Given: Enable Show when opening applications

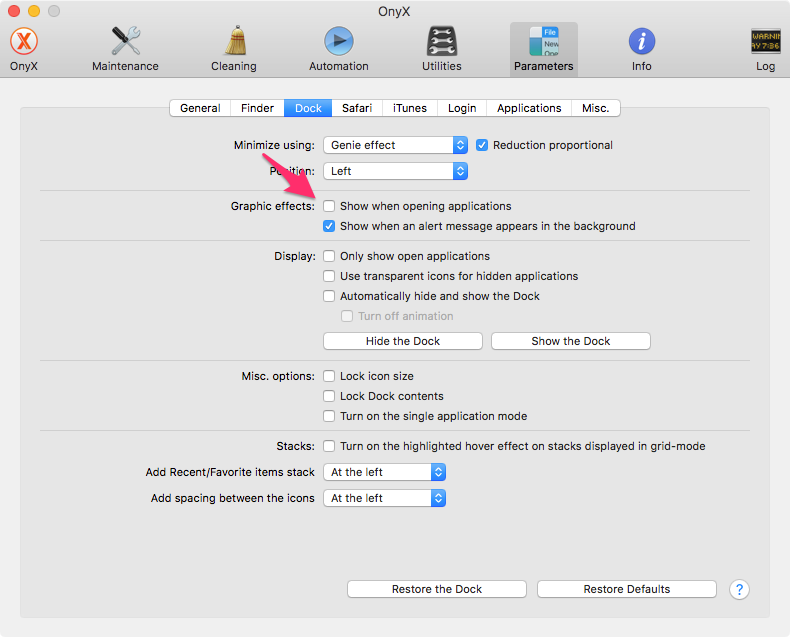Looking at the screenshot, I should (329, 206).
